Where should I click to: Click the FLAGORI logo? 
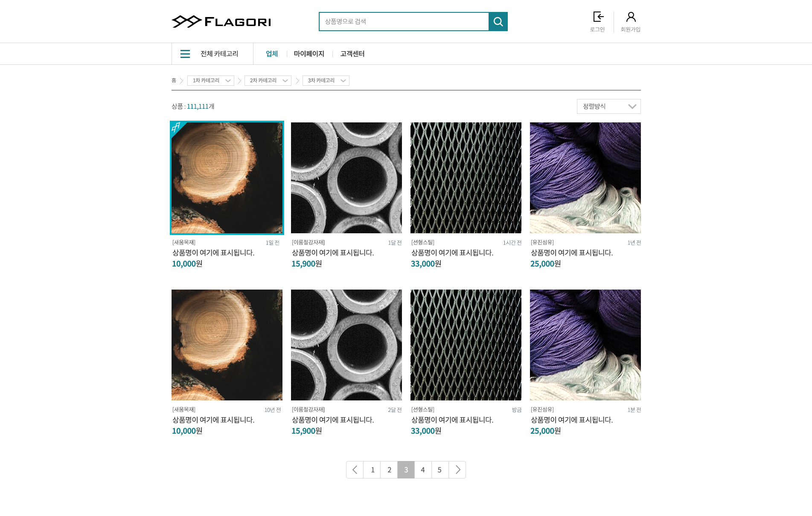221,21
